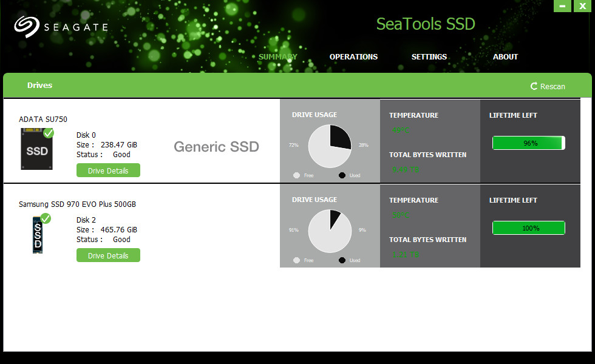Click the Good status for Disk 2
This screenshot has height=364, width=595.
(x=121, y=240)
